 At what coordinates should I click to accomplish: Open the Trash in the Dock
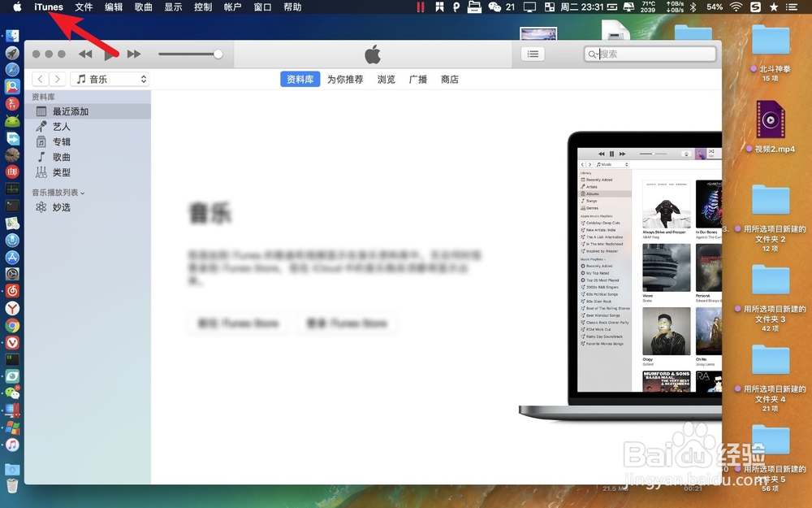click(x=12, y=486)
